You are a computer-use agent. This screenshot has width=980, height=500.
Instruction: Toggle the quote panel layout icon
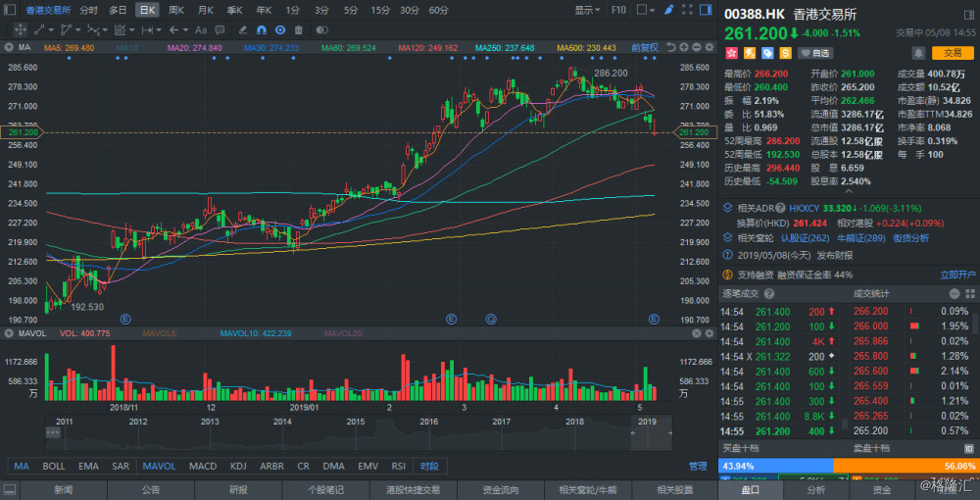tap(969, 14)
